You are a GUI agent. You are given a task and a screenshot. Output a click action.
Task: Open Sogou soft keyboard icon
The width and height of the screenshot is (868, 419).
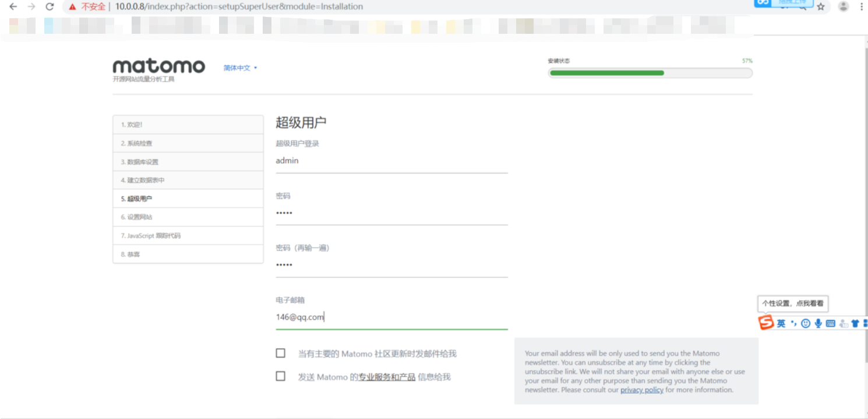[830, 323]
